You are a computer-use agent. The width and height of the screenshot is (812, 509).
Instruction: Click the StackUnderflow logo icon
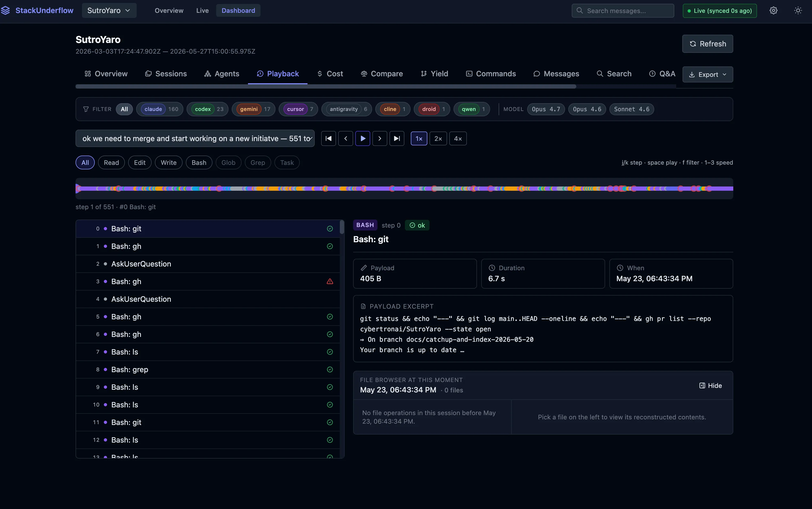[5, 10]
